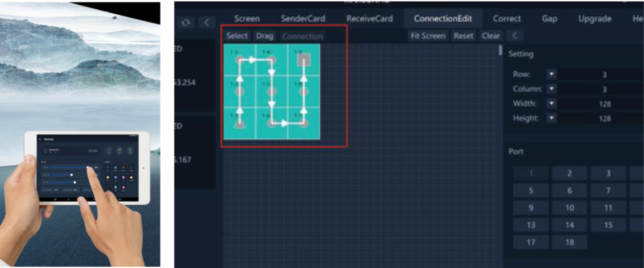The width and height of the screenshot is (644, 268).
Task: Click the Reset button
Action: (x=463, y=35)
